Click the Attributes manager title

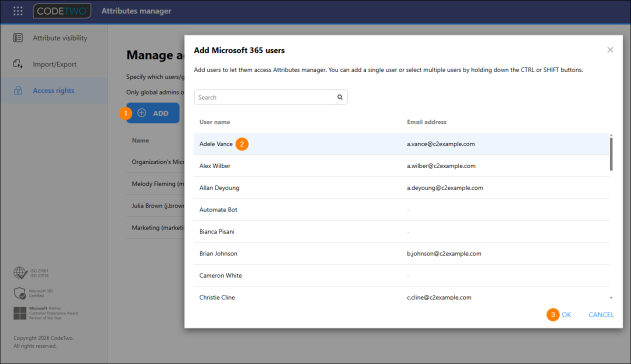click(x=136, y=11)
